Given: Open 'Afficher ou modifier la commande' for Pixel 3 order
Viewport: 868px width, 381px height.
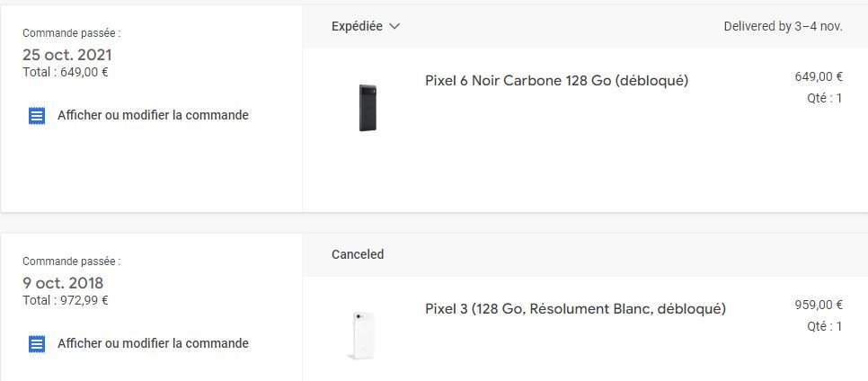Looking at the screenshot, I should tap(153, 343).
